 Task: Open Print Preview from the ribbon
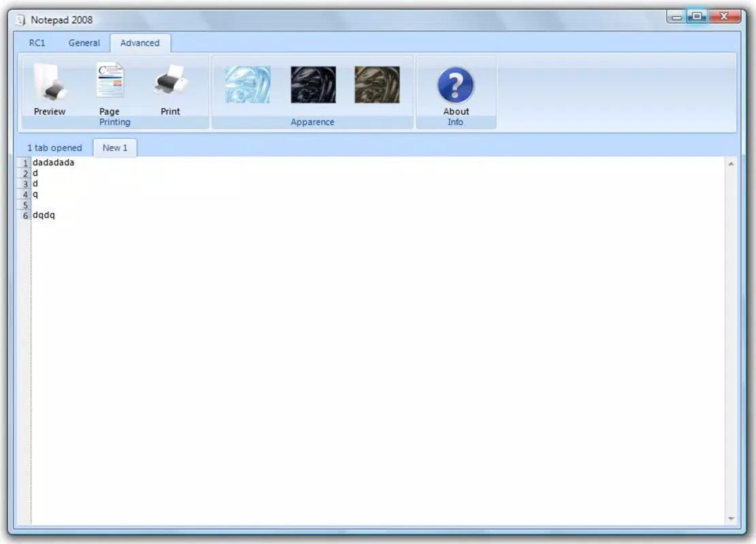(x=50, y=89)
